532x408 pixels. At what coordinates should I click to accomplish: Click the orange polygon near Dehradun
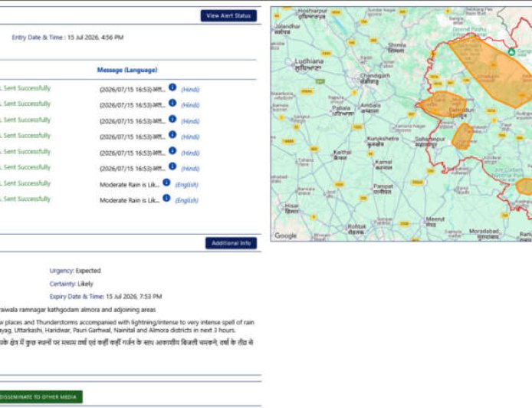442,104
